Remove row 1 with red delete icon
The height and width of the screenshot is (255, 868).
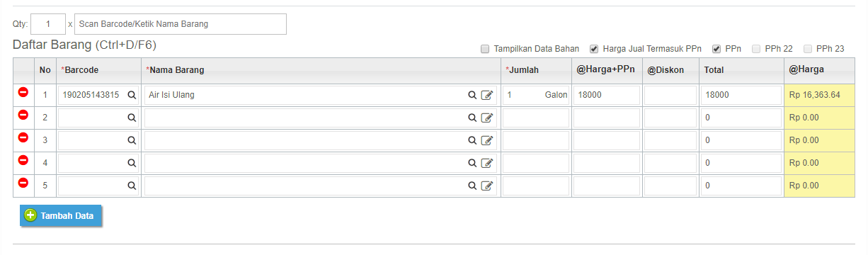point(23,92)
